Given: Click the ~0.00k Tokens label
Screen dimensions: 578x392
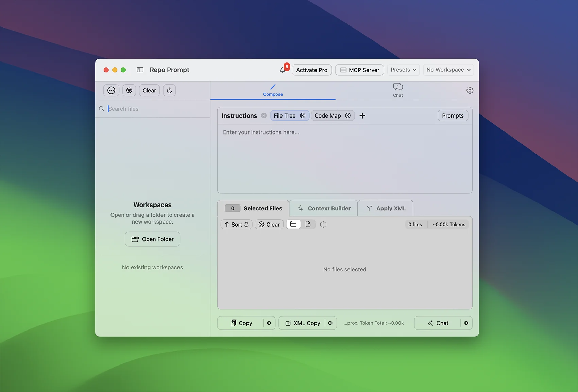Looking at the screenshot, I should (x=449, y=224).
